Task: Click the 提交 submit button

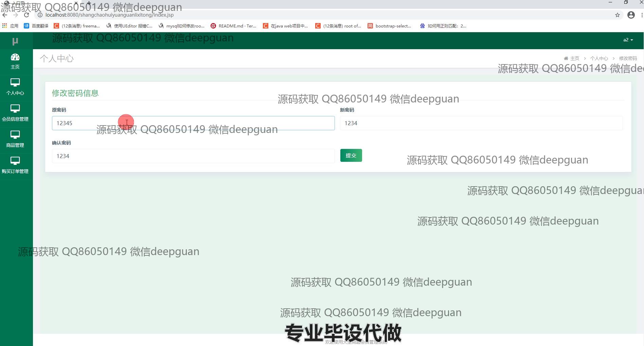Action: (x=351, y=155)
